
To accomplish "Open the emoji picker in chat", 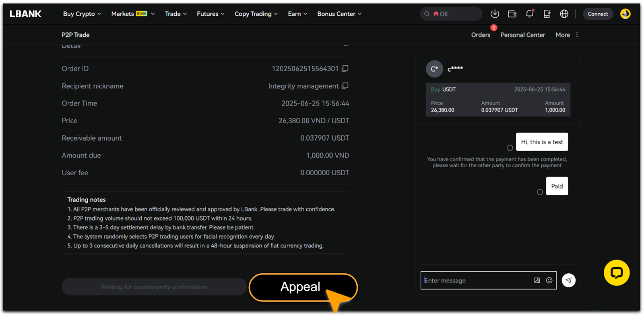I will tap(549, 280).
